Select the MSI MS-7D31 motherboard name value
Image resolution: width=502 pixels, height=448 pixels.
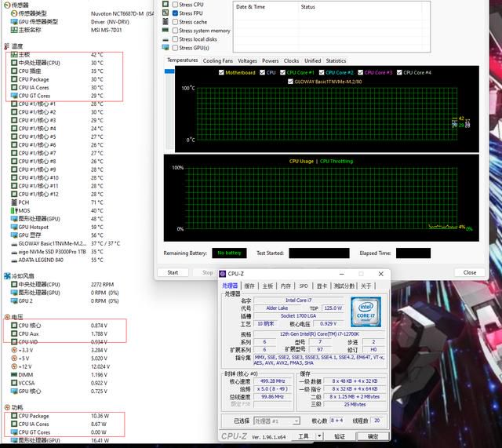coord(107,30)
